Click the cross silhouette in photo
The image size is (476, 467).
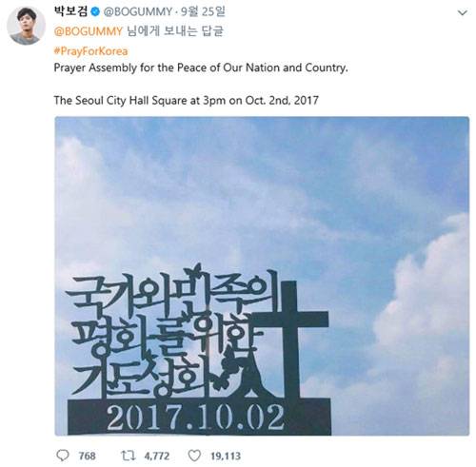click(x=290, y=340)
